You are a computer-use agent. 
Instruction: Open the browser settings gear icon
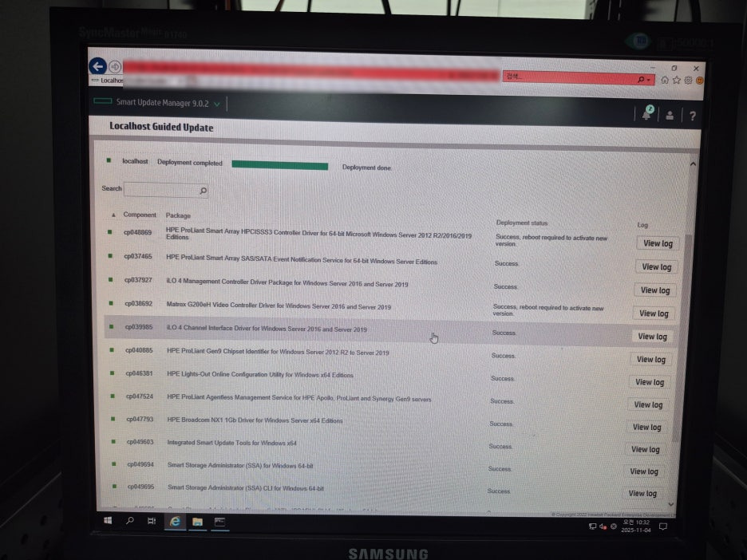tap(688, 80)
